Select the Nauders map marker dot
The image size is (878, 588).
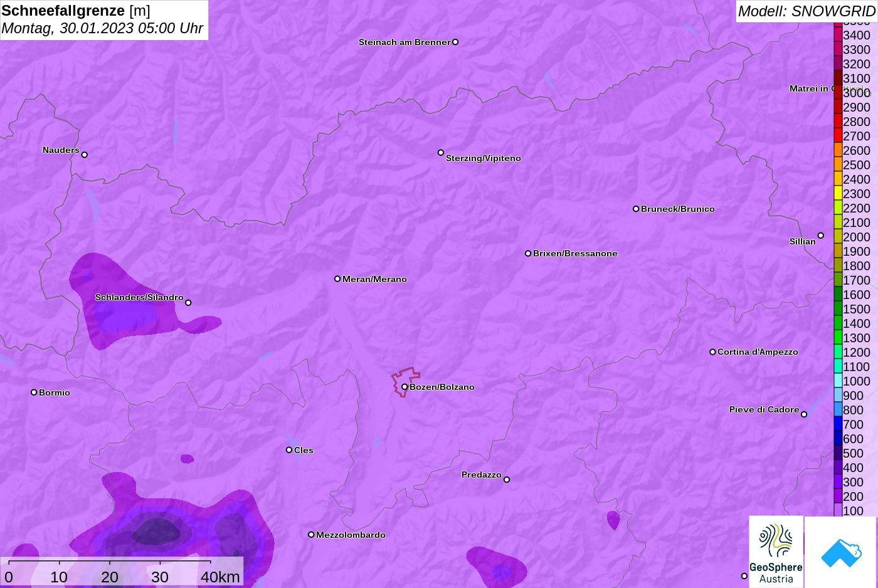(85, 154)
